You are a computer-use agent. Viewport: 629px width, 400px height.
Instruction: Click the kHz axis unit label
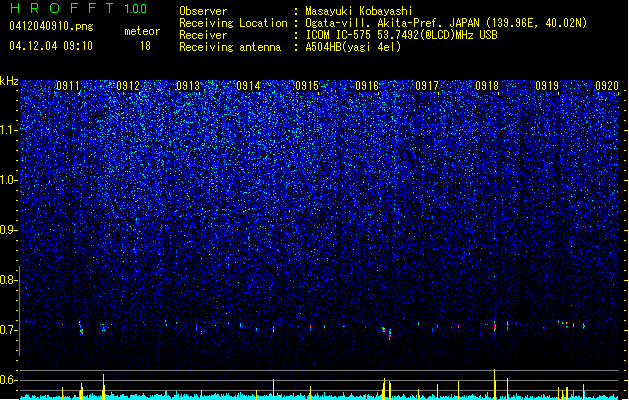[9, 81]
